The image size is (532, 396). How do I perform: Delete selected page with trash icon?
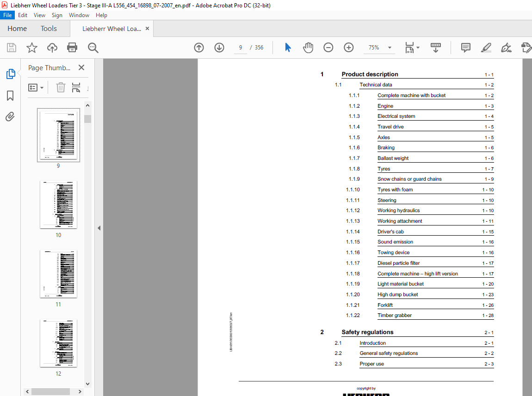61,88
